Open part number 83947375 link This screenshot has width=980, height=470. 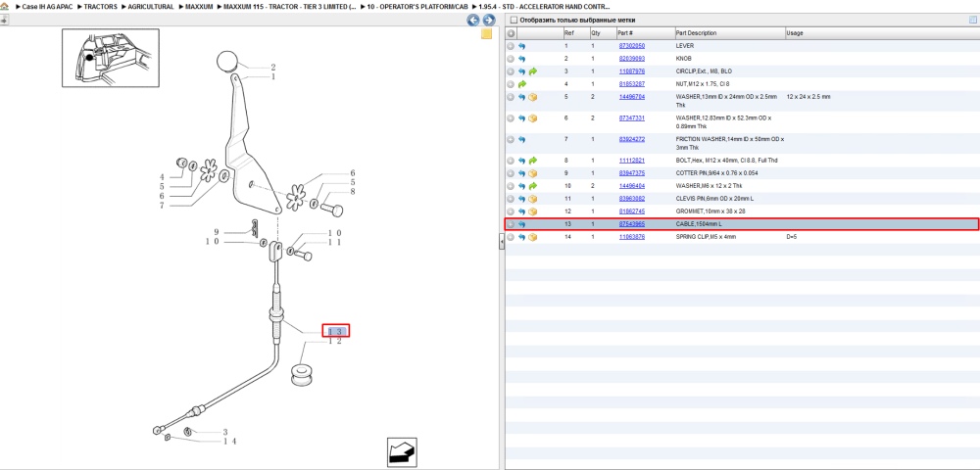tap(631, 173)
